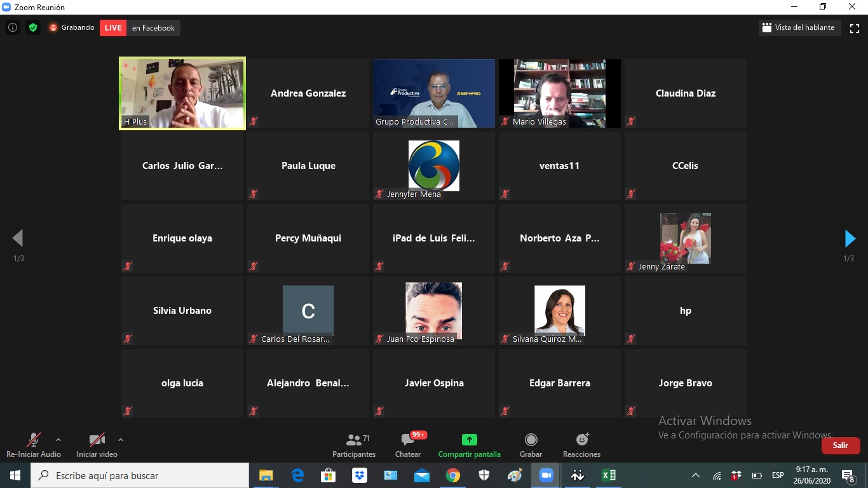Image resolution: width=868 pixels, height=488 pixels.
Task: Click muted mic icon on Andrea Gonzalez tile
Action: [254, 121]
